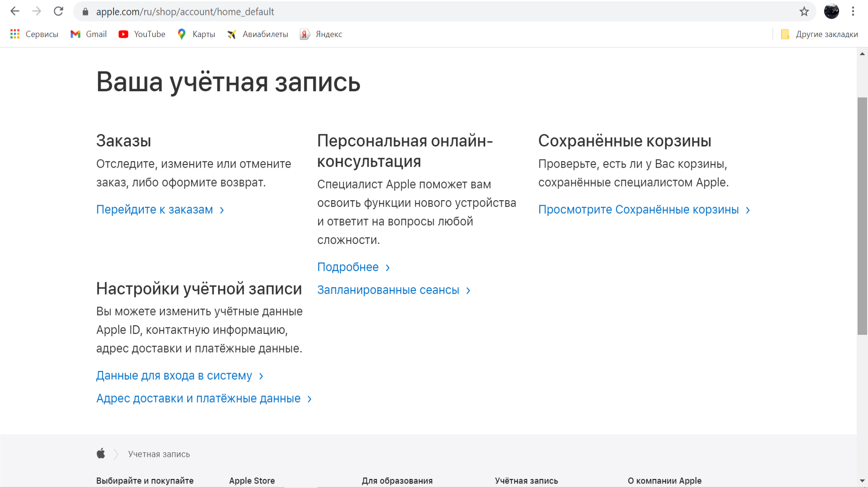This screenshot has height=488, width=868.
Task: Click the Apple logo in breadcrumb
Action: click(x=101, y=454)
